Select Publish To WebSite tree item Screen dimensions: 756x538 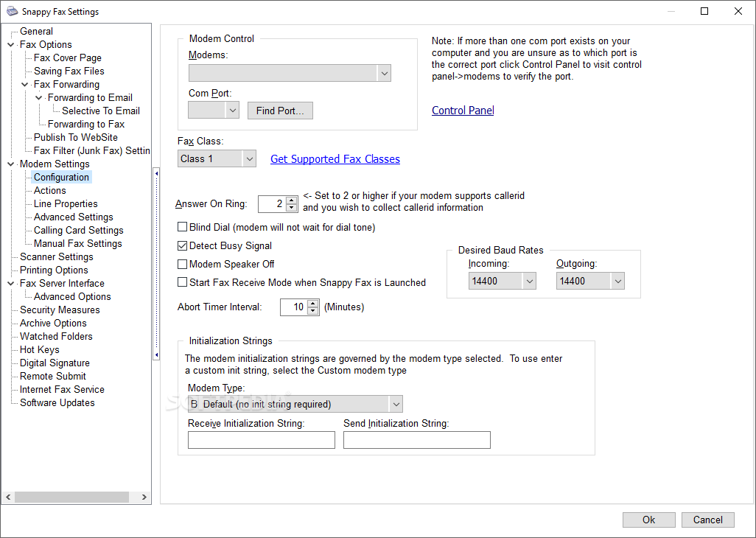click(76, 137)
